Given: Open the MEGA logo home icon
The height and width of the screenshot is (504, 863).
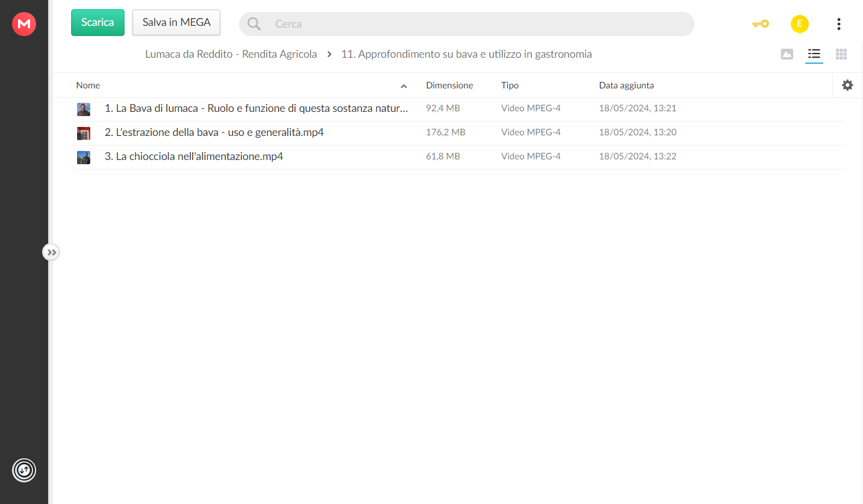Looking at the screenshot, I should (24, 24).
